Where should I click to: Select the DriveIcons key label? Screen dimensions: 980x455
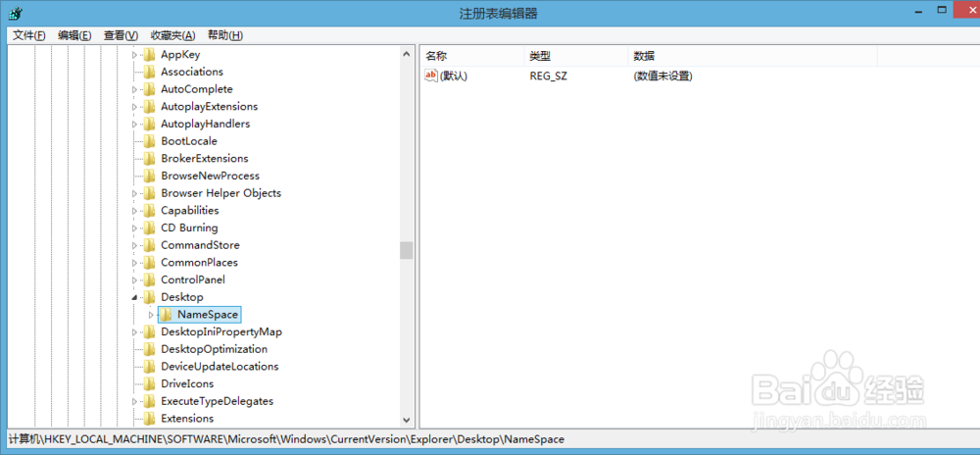point(187,383)
